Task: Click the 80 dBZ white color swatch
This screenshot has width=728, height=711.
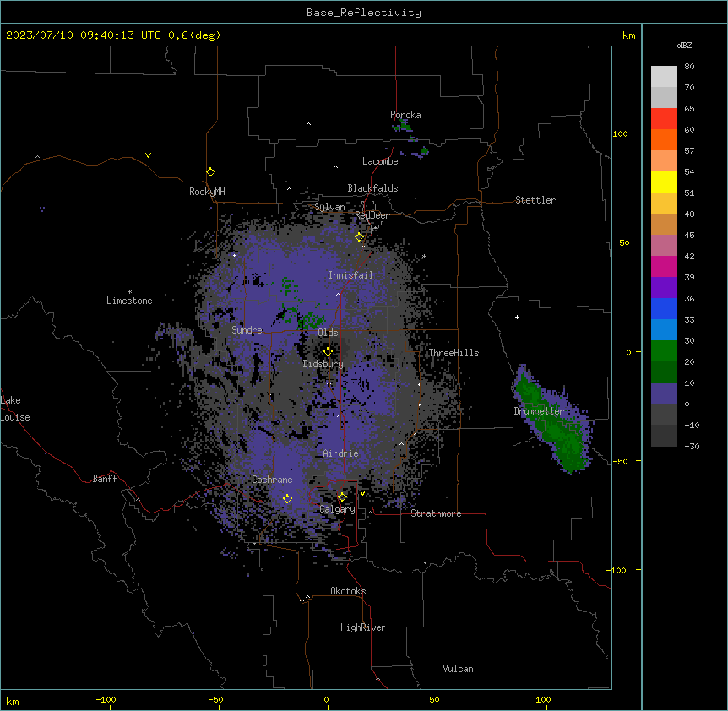Action: (x=664, y=77)
